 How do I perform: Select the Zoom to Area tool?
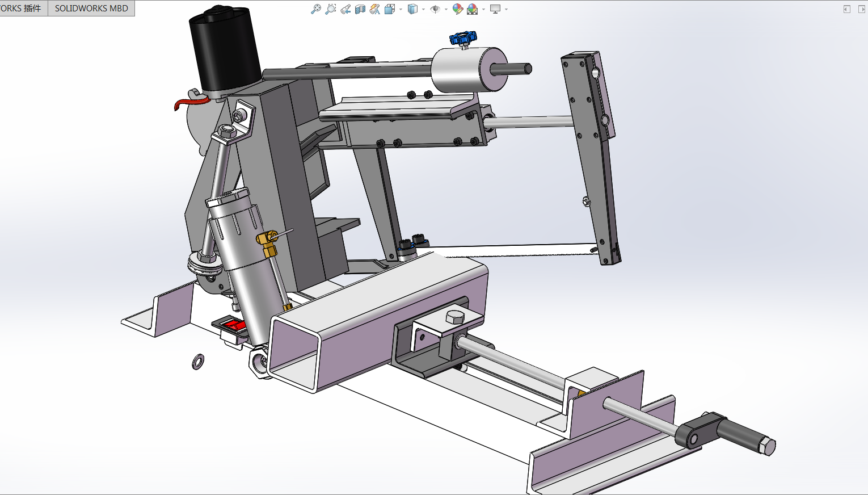[331, 9]
